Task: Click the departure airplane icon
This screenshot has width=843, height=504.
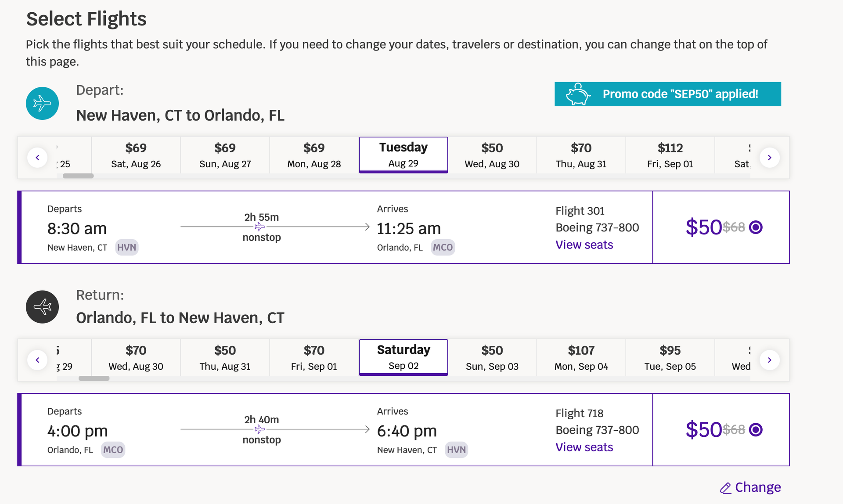Action: click(42, 104)
